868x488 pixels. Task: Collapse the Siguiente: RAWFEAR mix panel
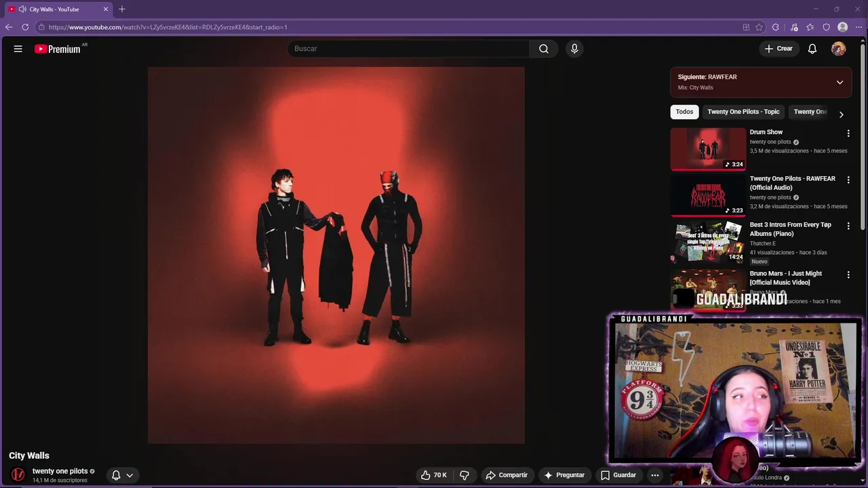click(840, 82)
